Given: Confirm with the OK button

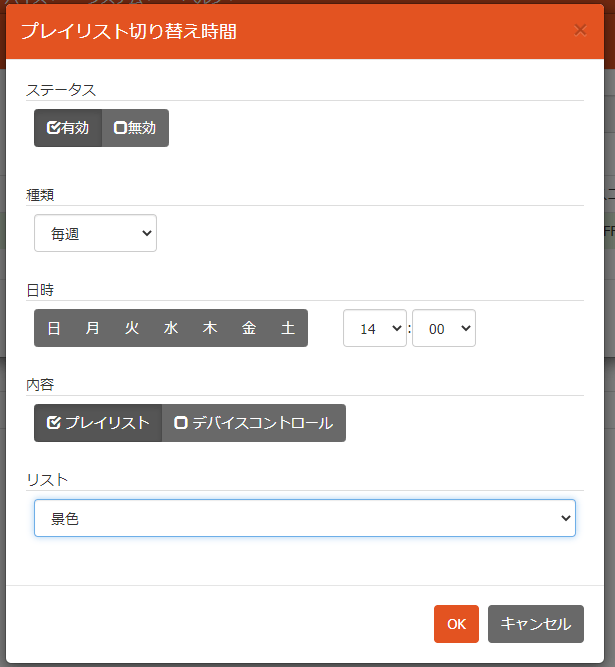Looking at the screenshot, I should click(456, 624).
